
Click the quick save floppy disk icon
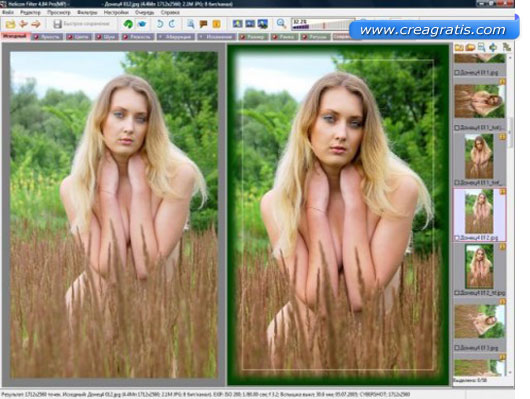(x=57, y=24)
